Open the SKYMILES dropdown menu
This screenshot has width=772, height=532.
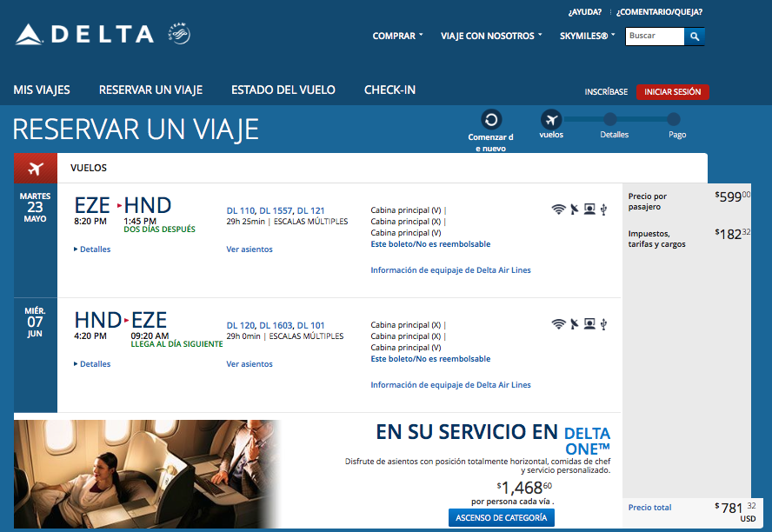coord(587,36)
